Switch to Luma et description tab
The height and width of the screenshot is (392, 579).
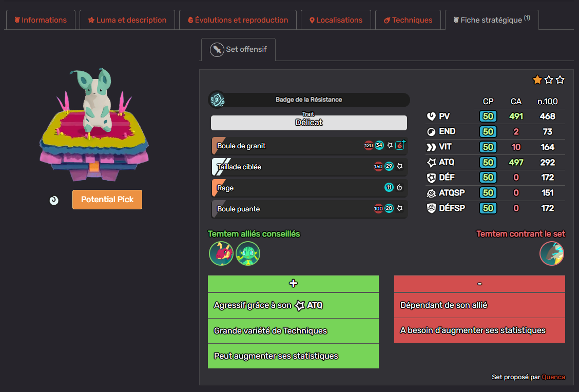(x=127, y=20)
